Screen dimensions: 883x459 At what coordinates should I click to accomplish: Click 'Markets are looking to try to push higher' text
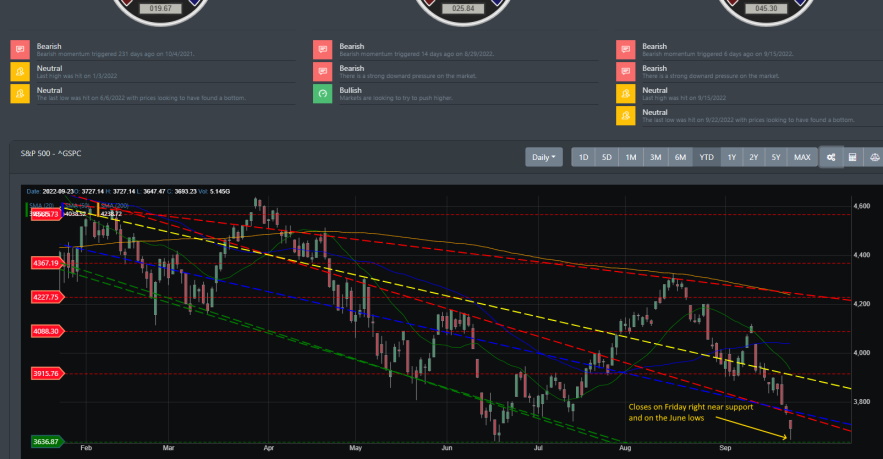404,98
